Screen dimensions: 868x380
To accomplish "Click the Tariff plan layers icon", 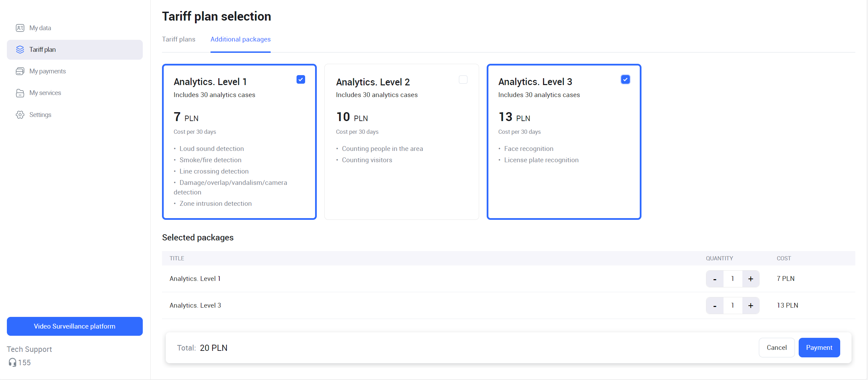I will coord(20,50).
